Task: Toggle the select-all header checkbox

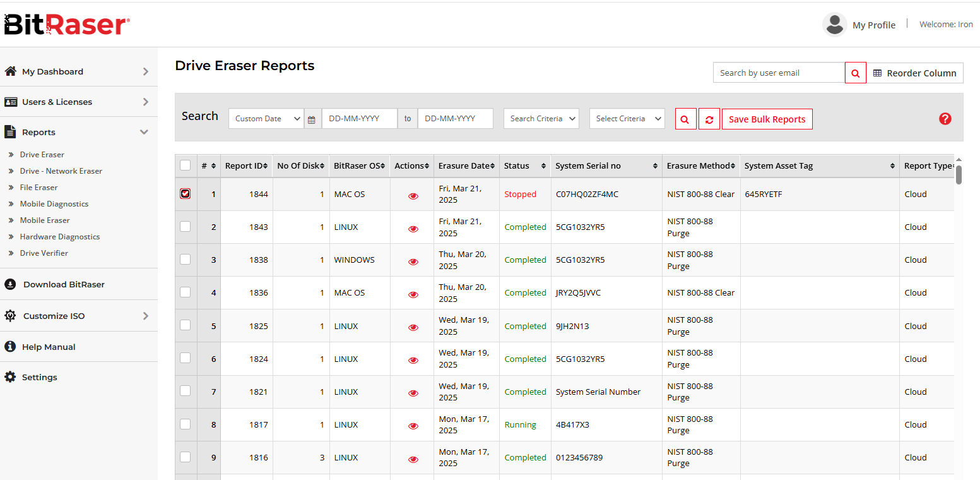Action: [185, 165]
